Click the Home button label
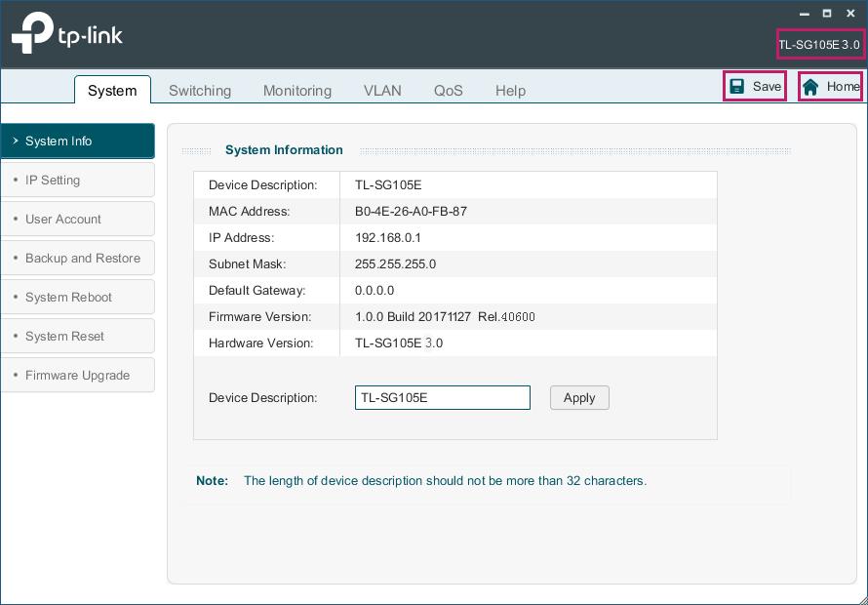This screenshot has height=605, width=868. [843, 87]
